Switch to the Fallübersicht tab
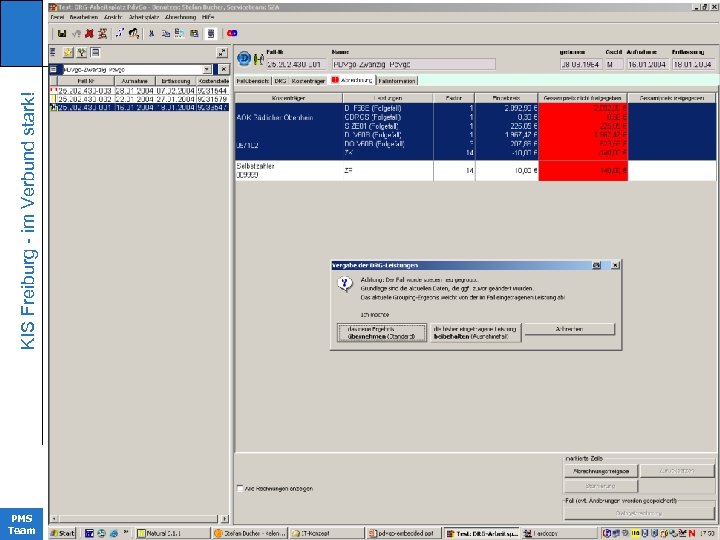720x540 pixels. (x=253, y=81)
